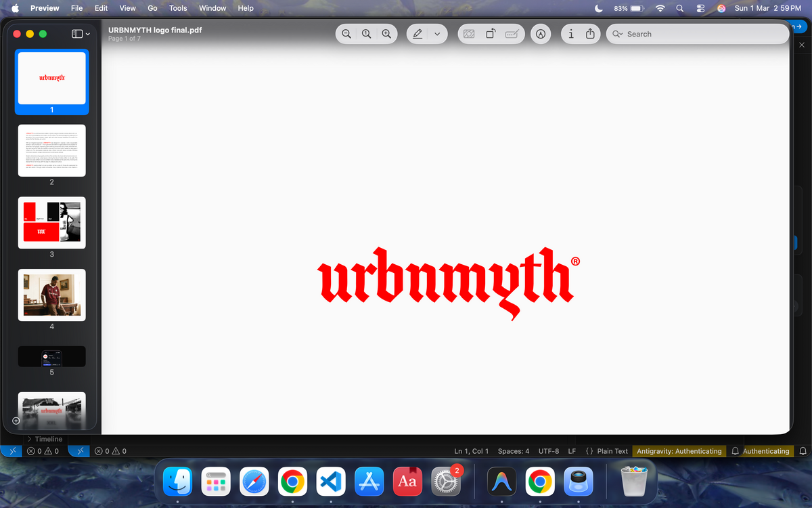The width and height of the screenshot is (812, 508).
Task: Open Dictionary app from the Dock
Action: coord(407,482)
